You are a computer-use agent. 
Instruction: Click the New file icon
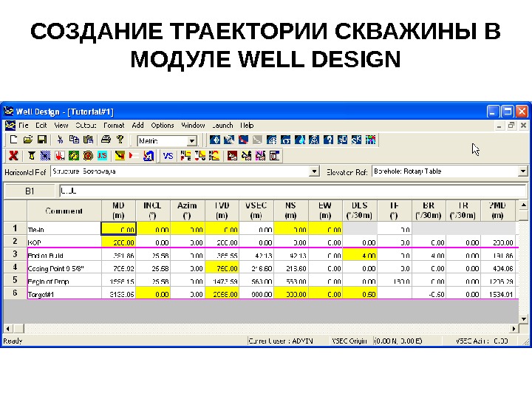coord(13,140)
